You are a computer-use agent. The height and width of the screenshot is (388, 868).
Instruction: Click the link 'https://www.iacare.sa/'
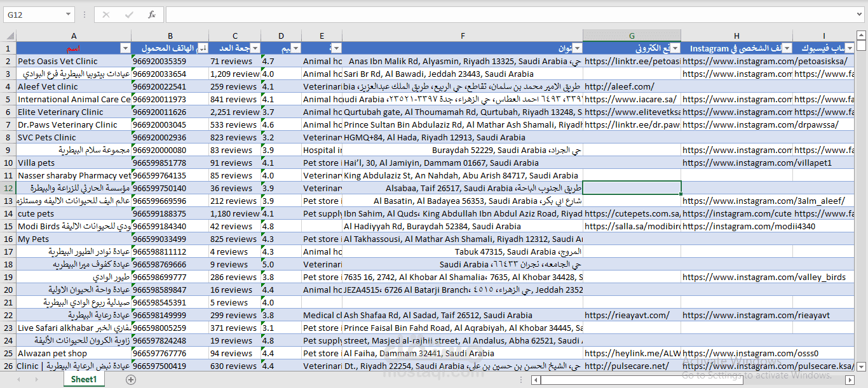pyautogui.click(x=630, y=99)
